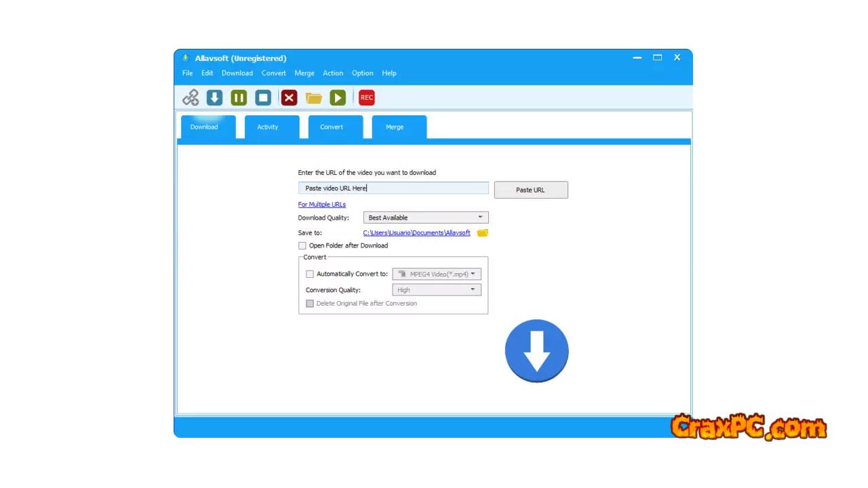
Task: Click the Paste URL button
Action: click(x=531, y=190)
